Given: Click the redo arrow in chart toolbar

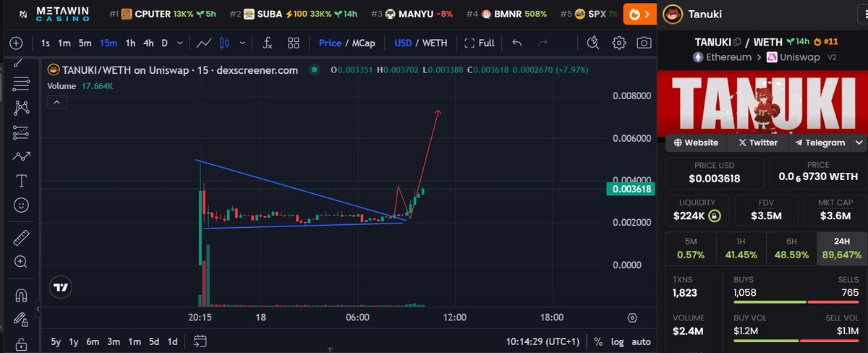Looking at the screenshot, I should (542, 43).
